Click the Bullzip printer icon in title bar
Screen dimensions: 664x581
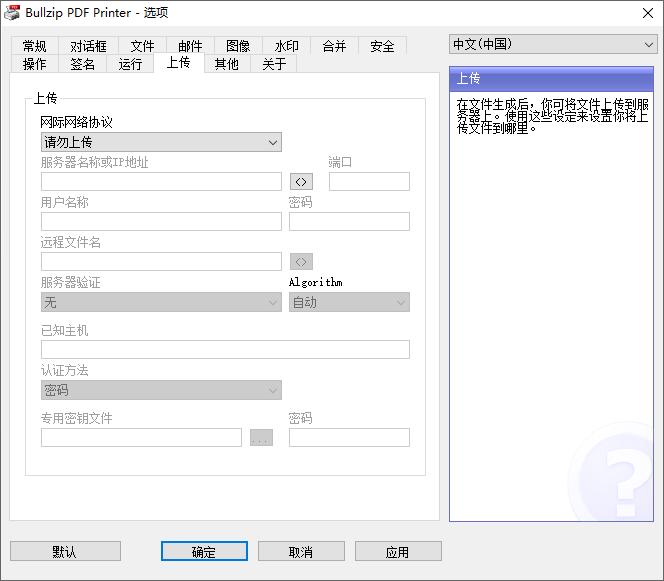coord(11,13)
